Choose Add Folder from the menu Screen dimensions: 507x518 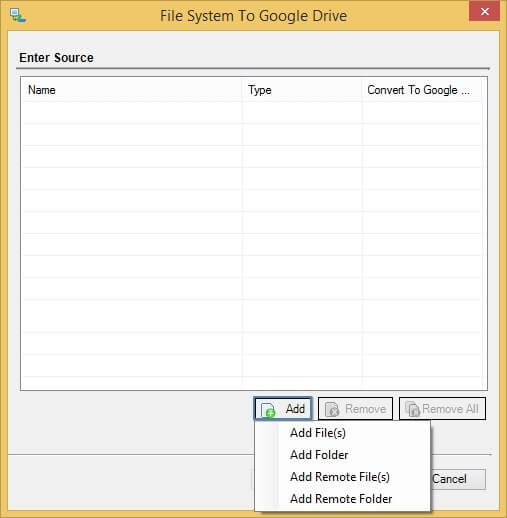point(342,455)
